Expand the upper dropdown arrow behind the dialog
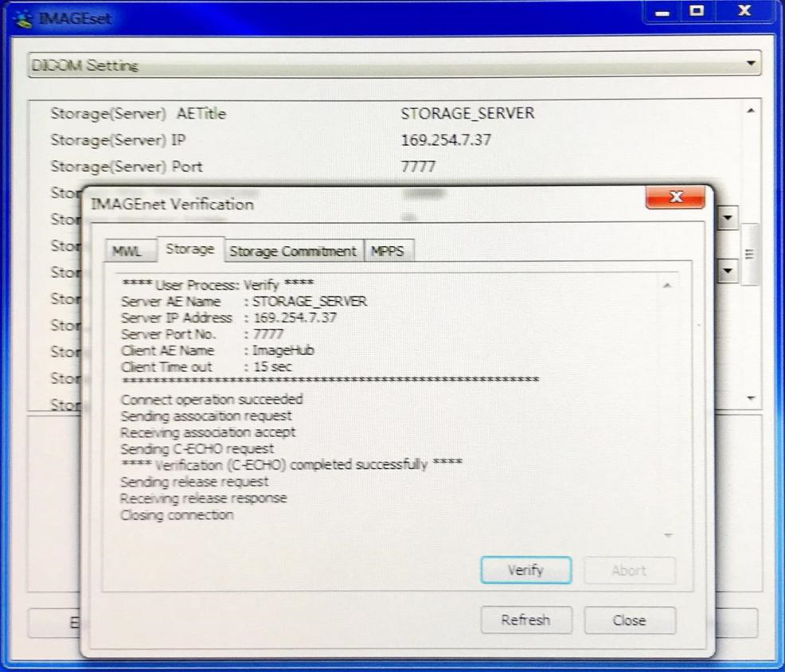The height and width of the screenshot is (672, 785). [728, 218]
